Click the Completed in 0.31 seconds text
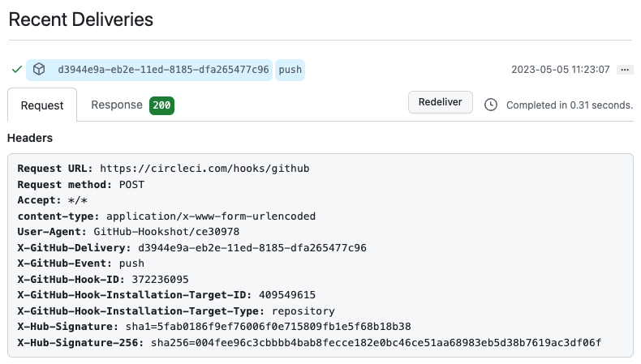Viewport: 641px width, 364px height. click(570, 105)
